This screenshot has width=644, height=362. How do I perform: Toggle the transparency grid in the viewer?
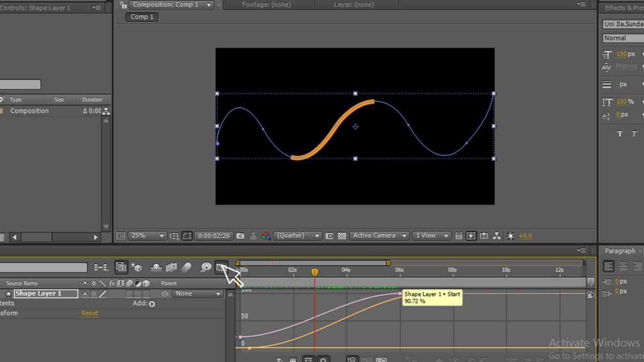(x=343, y=236)
